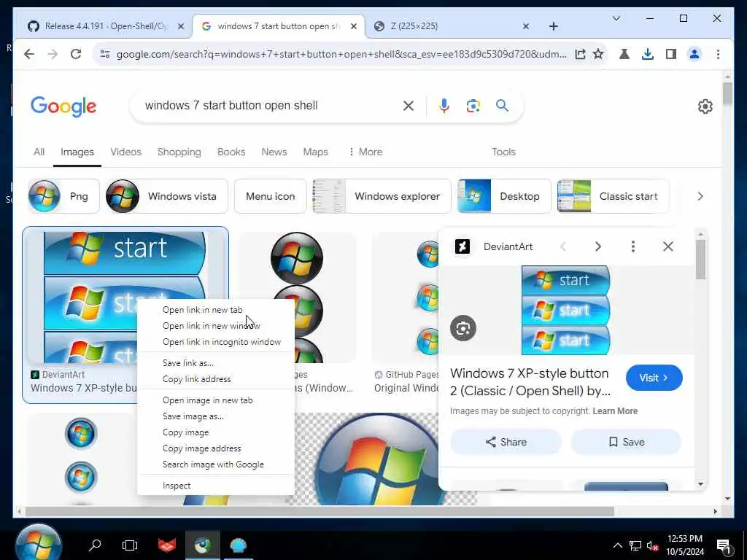
Task: Clear the Google search box
Action: [409, 106]
